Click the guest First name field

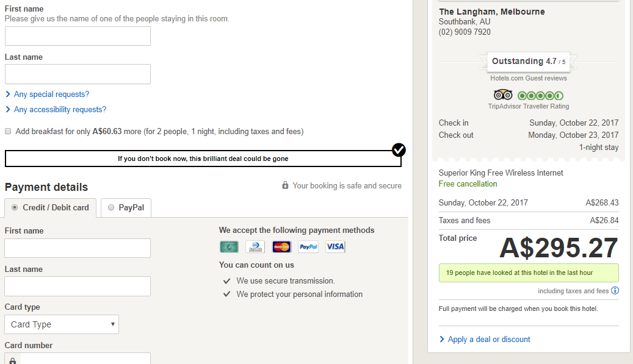pos(78,36)
